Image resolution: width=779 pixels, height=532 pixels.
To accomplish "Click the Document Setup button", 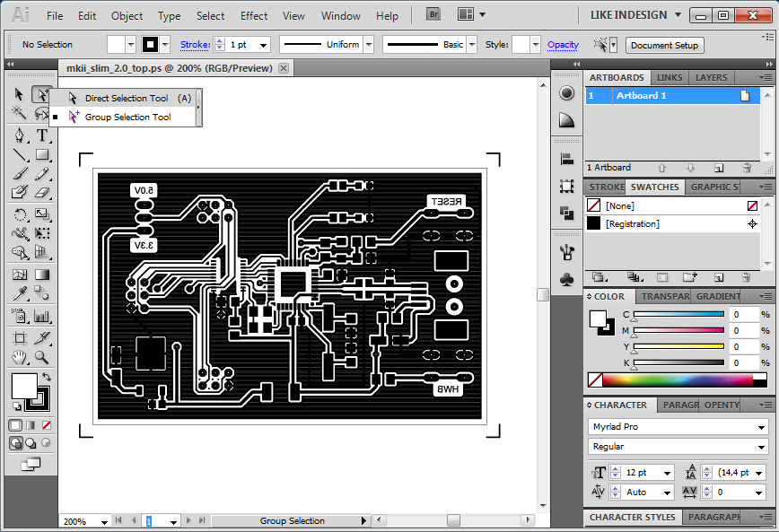I will (664, 45).
